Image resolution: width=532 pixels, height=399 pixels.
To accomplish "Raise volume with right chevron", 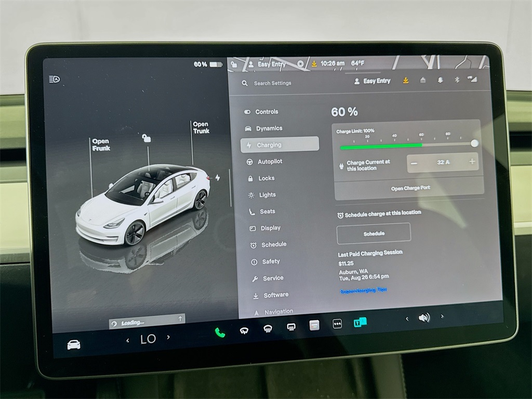I will tap(442, 316).
